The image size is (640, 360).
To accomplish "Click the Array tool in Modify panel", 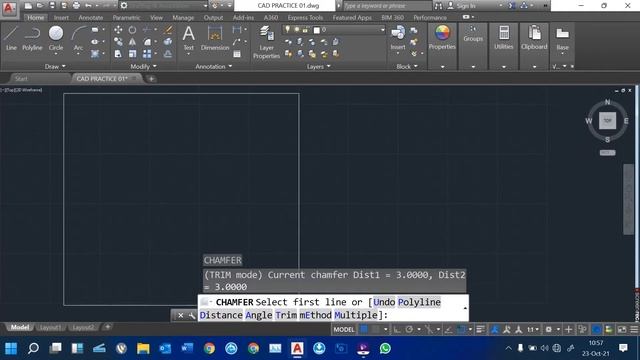I will tap(147, 53).
